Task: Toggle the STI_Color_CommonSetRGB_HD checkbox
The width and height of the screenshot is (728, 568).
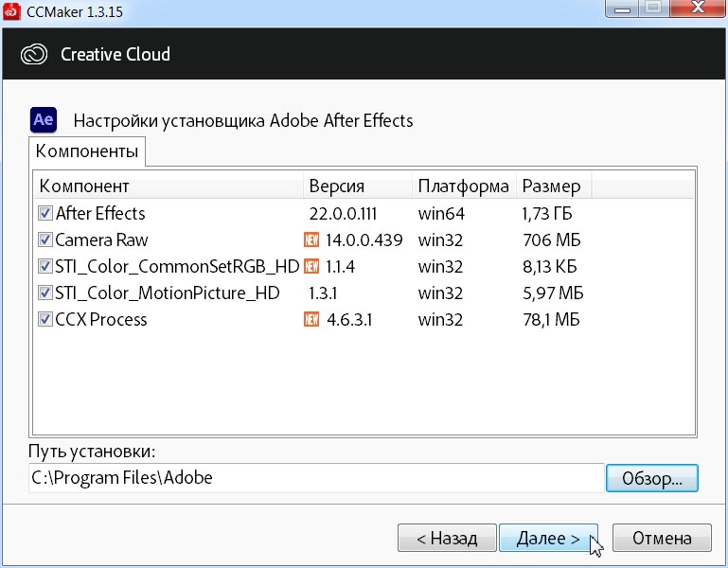Action: tap(45, 266)
